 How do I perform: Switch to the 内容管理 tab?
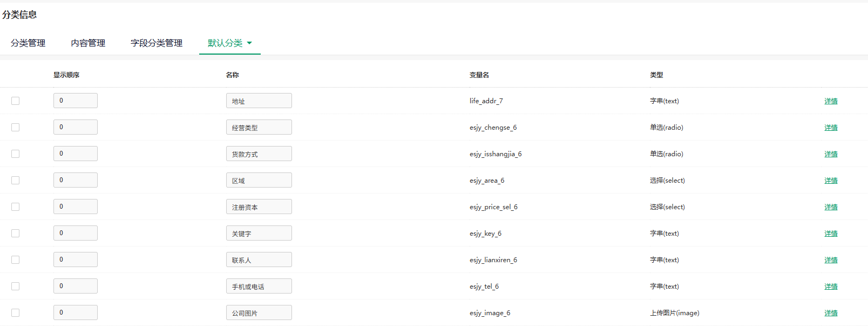coord(88,43)
